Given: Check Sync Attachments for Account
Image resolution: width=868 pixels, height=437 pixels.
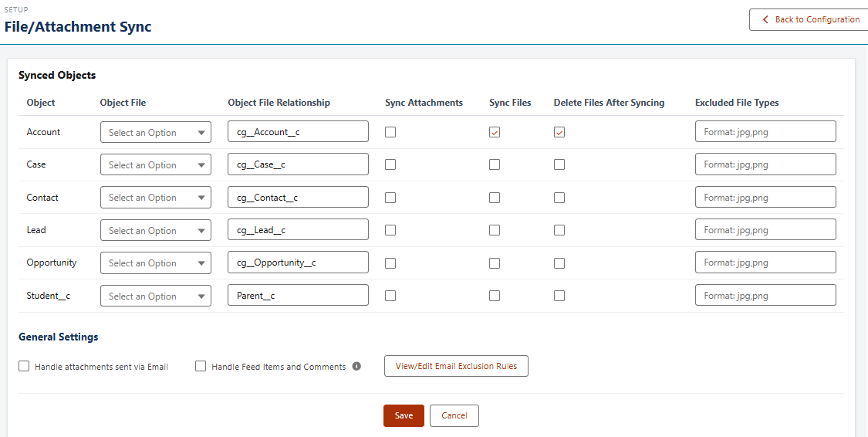Looking at the screenshot, I should (390, 132).
